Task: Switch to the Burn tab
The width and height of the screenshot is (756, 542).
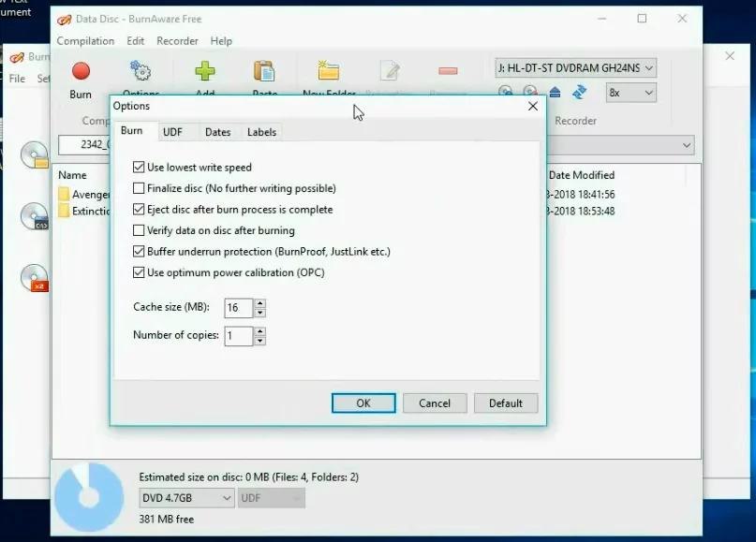Action: click(132, 130)
